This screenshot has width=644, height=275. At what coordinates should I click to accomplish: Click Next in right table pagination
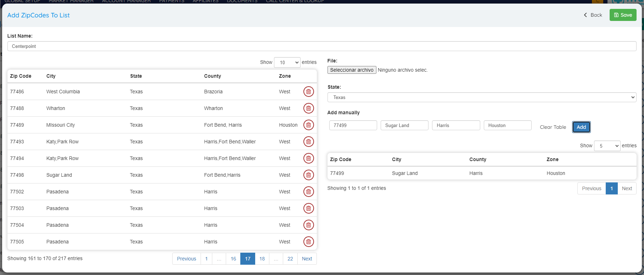[627, 188]
